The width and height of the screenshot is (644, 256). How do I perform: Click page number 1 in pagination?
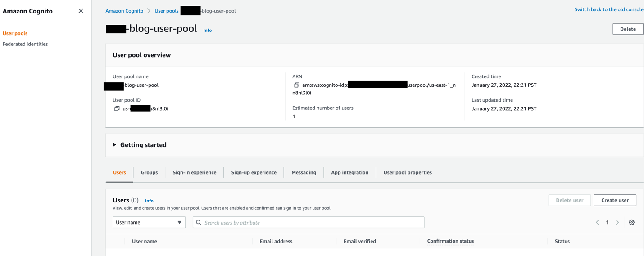pos(607,222)
